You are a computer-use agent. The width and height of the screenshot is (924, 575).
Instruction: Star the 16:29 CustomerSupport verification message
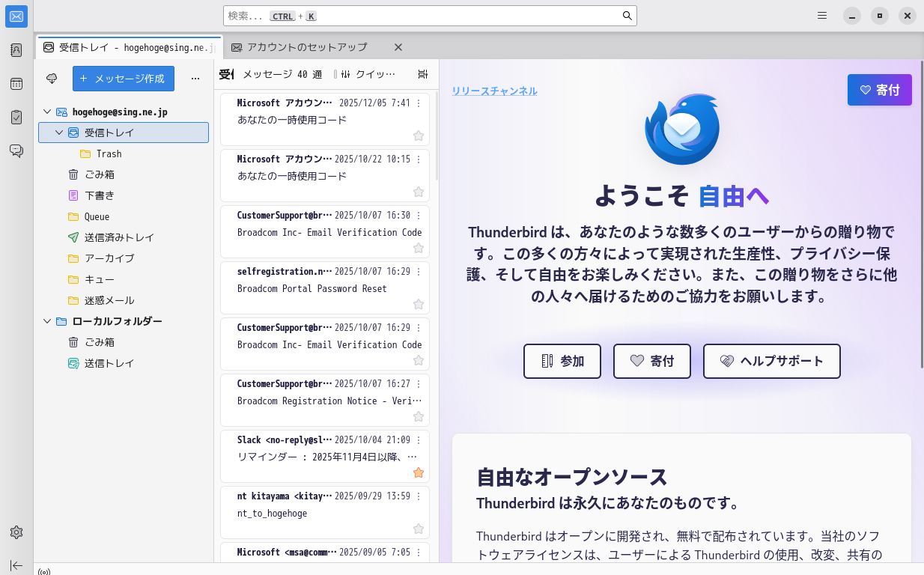click(x=419, y=360)
